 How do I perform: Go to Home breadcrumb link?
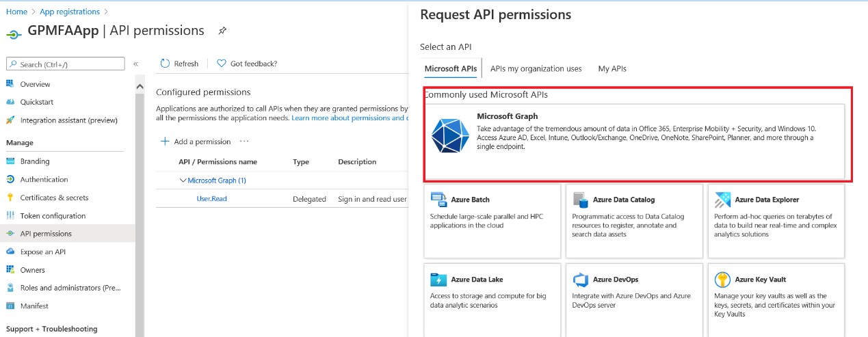pyautogui.click(x=16, y=12)
